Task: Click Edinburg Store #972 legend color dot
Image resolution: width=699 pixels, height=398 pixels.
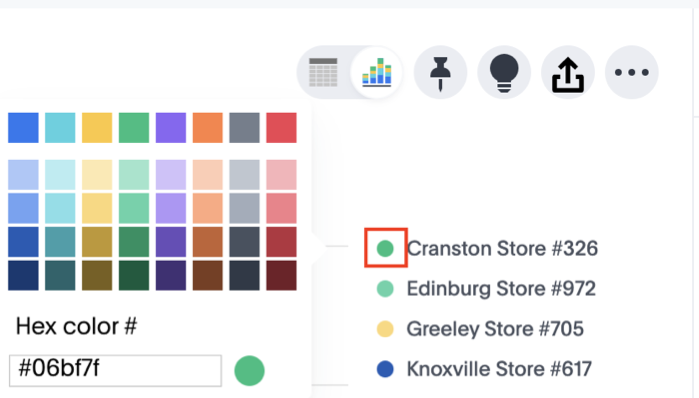Action: click(385, 289)
